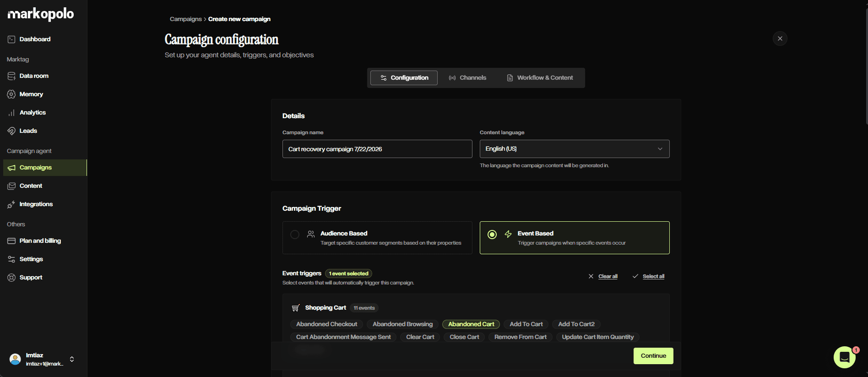868x377 pixels.
Task: Click the Settings sliders icon
Action: pyautogui.click(x=11, y=259)
